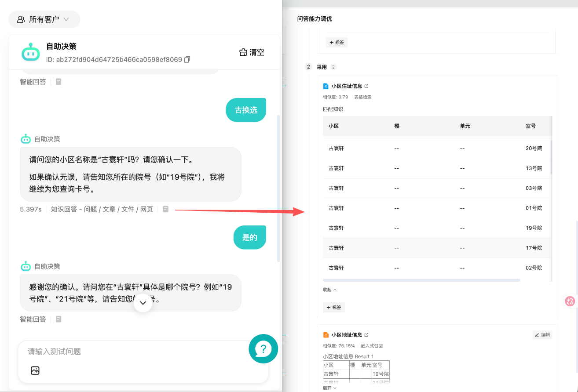Click the 02号院 cell
This screenshot has width=578, height=392.
click(x=534, y=268)
